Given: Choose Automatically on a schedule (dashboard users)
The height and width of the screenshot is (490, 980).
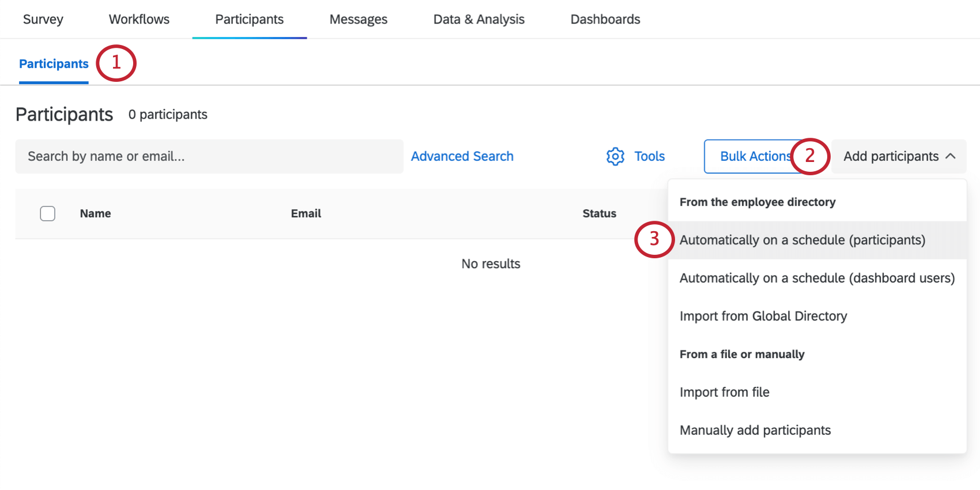Looking at the screenshot, I should (x=816, y=278).
